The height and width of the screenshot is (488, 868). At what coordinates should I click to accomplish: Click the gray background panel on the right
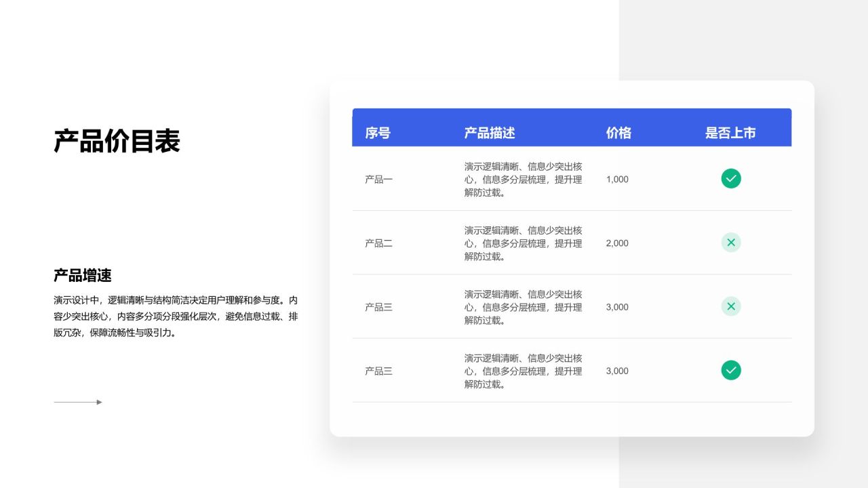coord(834,41)
